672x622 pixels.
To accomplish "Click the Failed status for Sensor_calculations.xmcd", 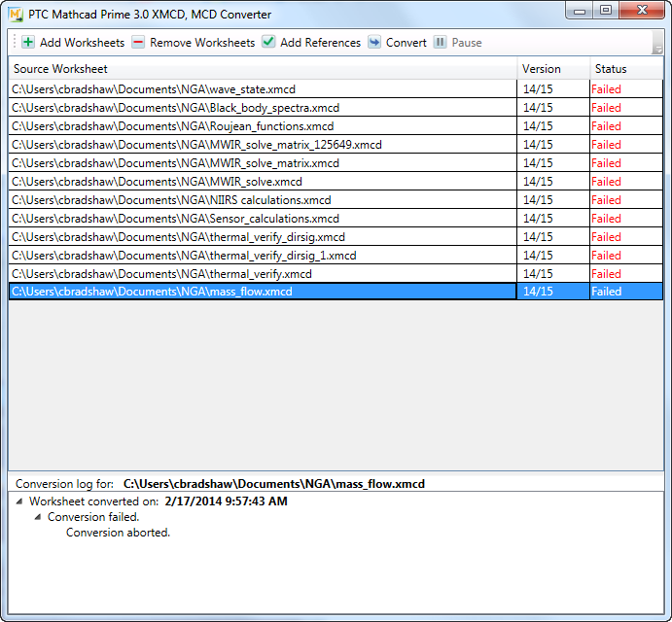I will [x=607, y=218].
